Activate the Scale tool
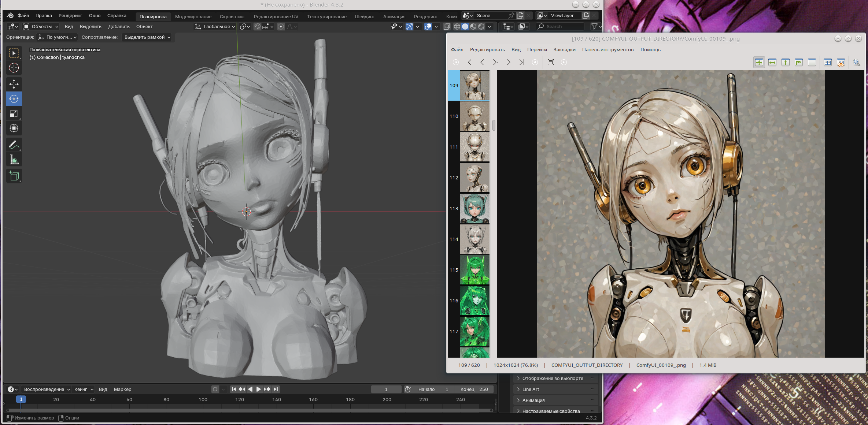Screen dimensions: 868x425 pyautogui.click(x=14, y=114)
